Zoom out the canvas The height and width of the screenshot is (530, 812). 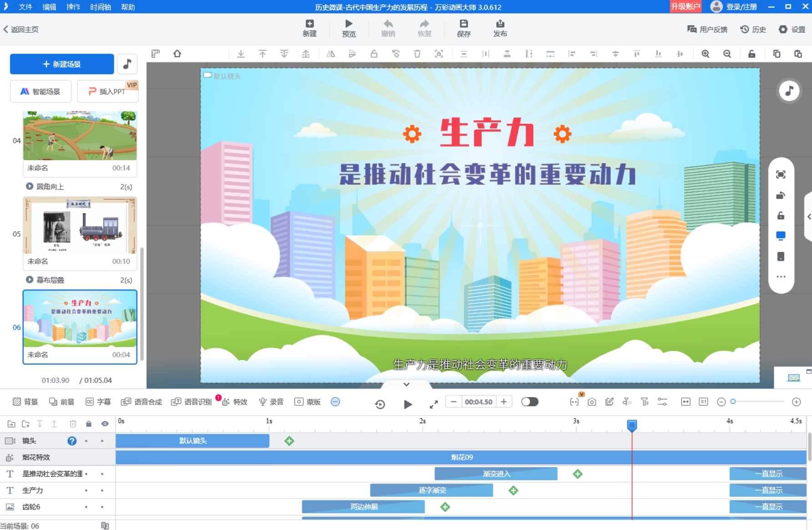click(727, 54)
